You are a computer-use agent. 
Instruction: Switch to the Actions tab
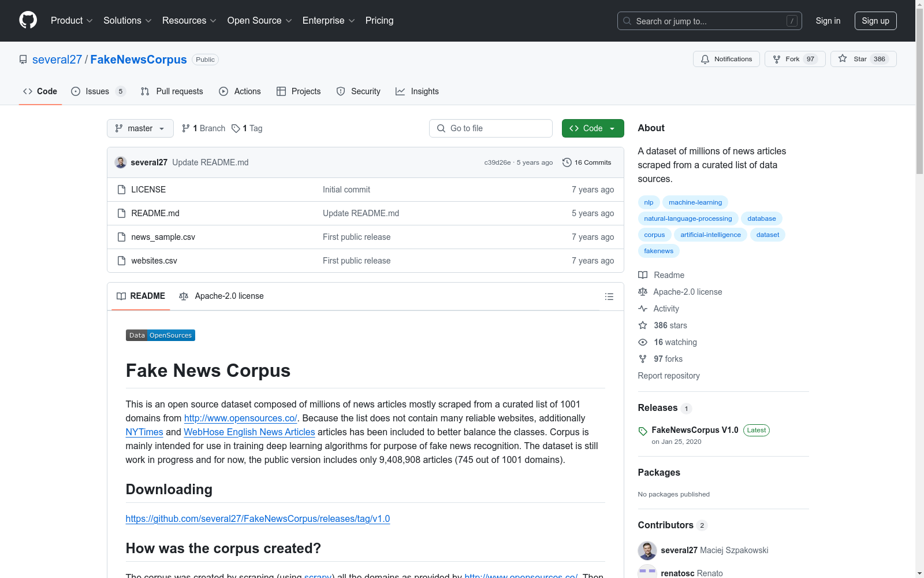coord(240,91)
